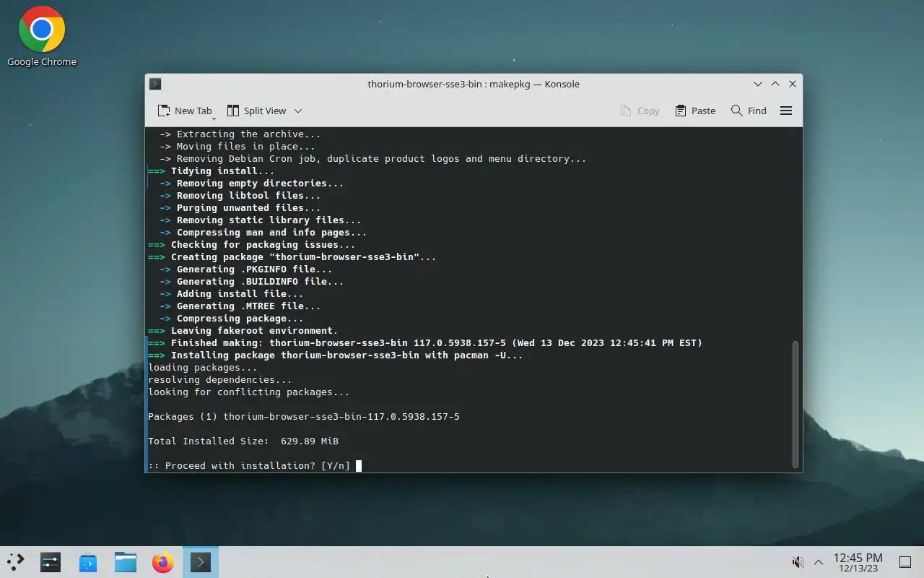Click the 'Purging unwanted files...' line
924x578 pixels.
point(240,207)
